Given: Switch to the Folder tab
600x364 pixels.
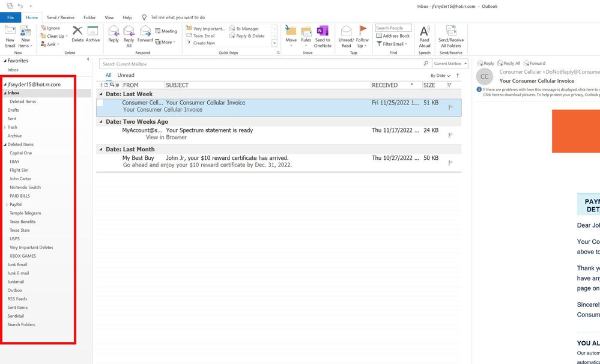Looking at the screenshot, I should [x=89, y=17].
